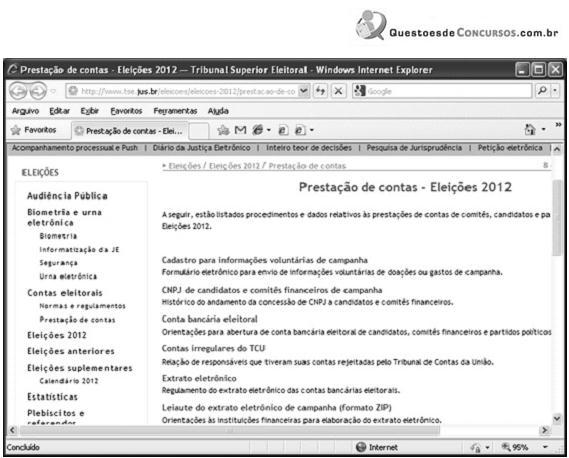Open Acompanhamento processual e Push link
Screen dimensions: 569x458
(75, 148)
